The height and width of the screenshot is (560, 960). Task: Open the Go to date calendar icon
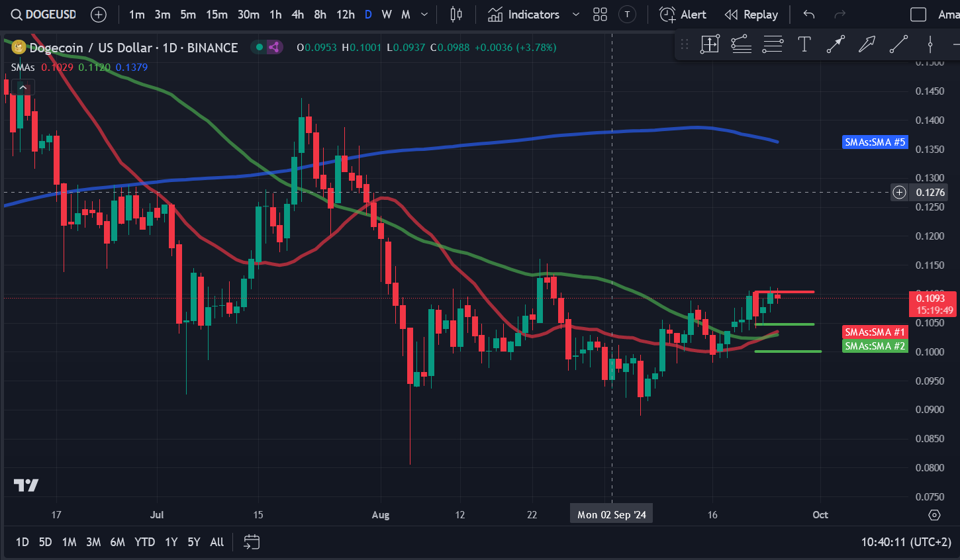tap(252, 542)
